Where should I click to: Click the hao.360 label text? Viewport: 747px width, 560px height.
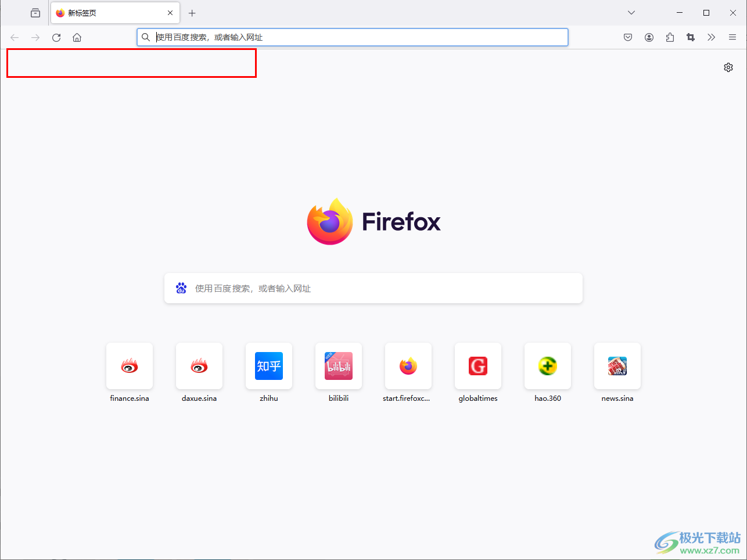548,399
